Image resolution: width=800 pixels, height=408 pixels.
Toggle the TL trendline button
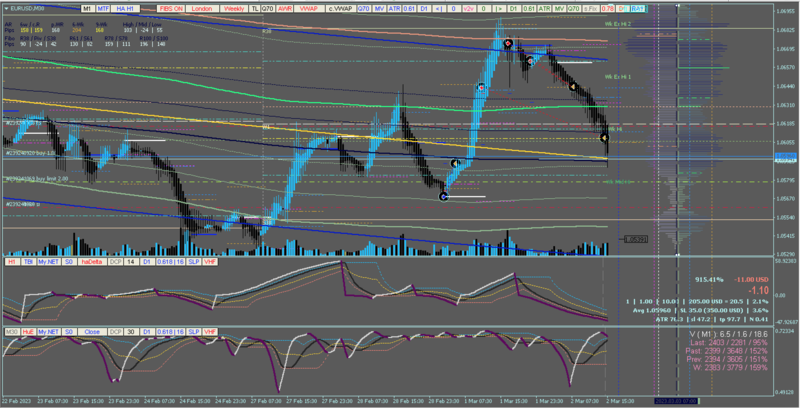(x=255, y=9)
